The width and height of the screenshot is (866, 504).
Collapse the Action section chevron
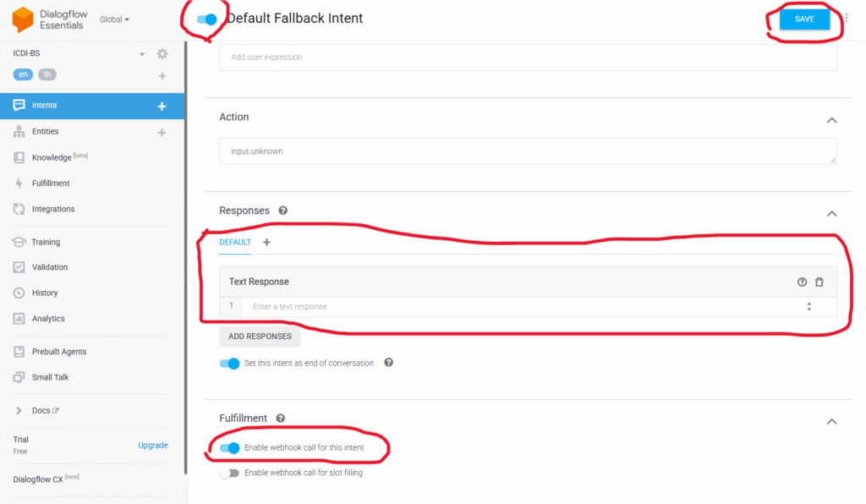(832, 120)
